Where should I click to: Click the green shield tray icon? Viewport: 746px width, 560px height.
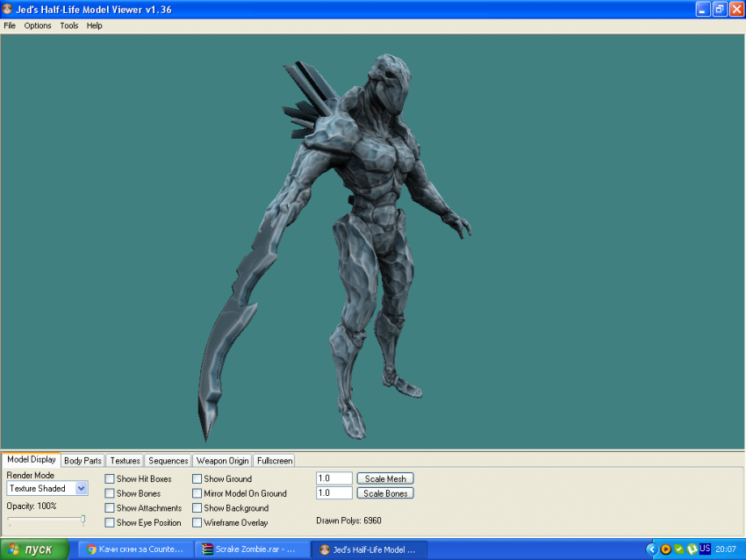coord(678,549)
